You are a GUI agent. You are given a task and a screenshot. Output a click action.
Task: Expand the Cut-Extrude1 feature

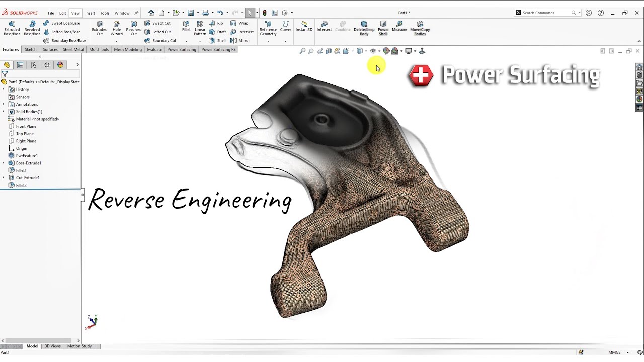point(4,178)
